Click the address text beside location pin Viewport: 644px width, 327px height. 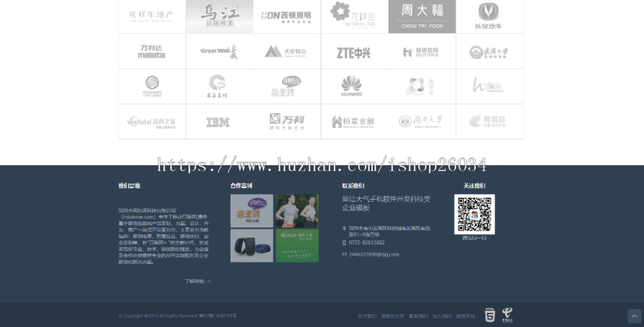click(x=389, y=231)
